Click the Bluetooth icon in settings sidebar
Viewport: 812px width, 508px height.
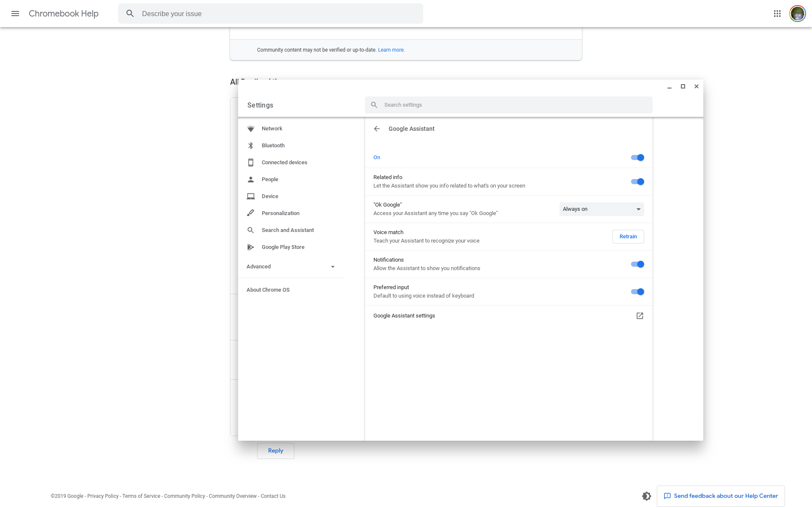(251, 146)
